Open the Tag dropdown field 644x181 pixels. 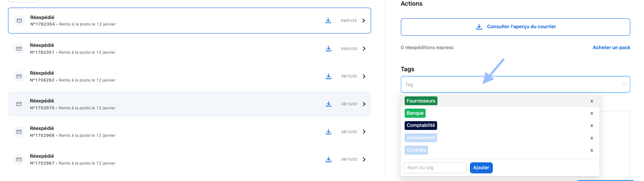click(x=515, y=85)
